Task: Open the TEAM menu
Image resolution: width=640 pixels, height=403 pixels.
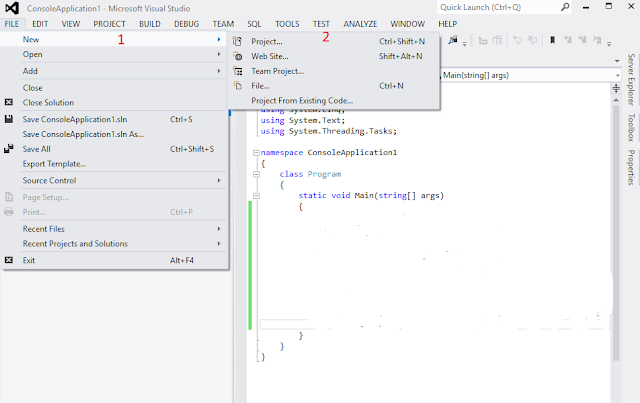Action: click(x=223, y=24)
